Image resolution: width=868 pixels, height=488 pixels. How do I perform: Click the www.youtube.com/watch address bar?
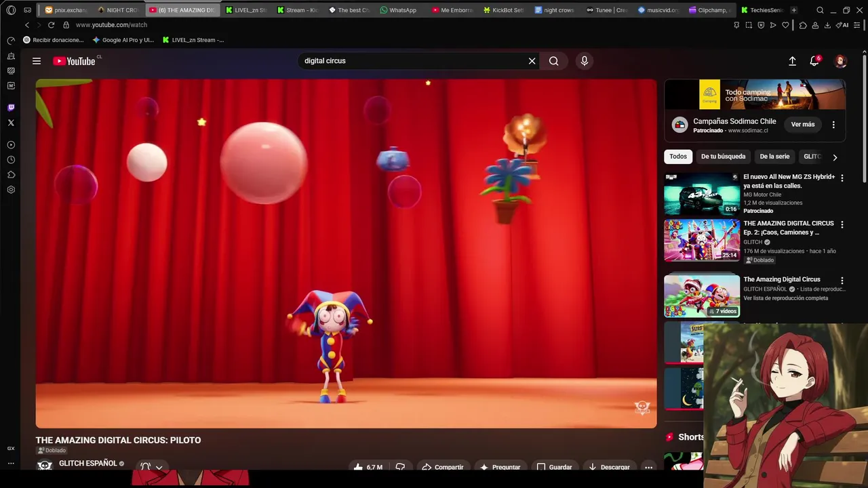(111, 25)
